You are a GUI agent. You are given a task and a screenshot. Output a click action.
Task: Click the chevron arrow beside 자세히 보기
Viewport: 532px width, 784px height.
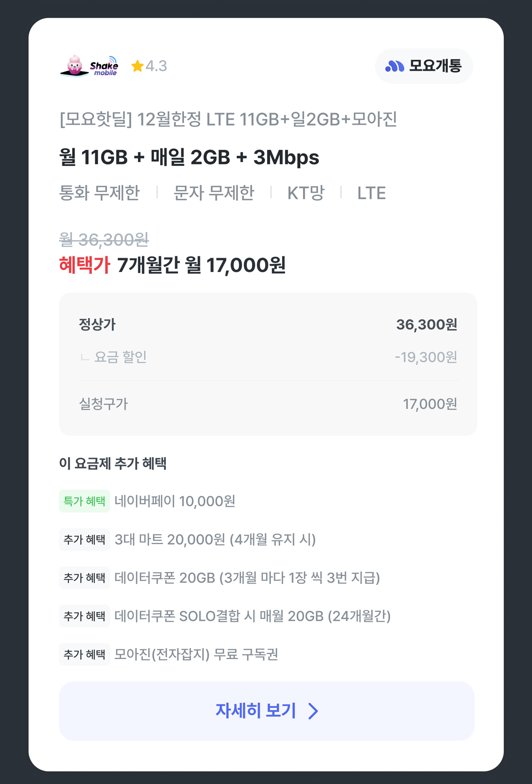click(x=313, y=711)
